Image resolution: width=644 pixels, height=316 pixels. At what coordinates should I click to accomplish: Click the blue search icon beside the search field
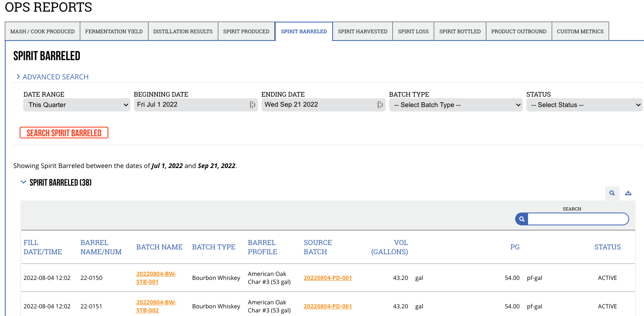click(522, 219)
